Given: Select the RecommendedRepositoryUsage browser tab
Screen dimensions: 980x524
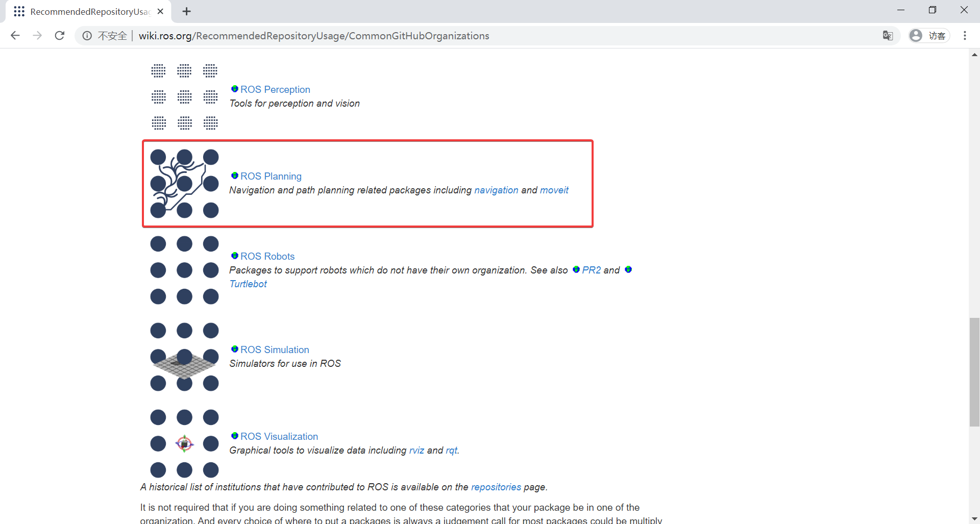Looking at the screenshot, I should (89, 11).
